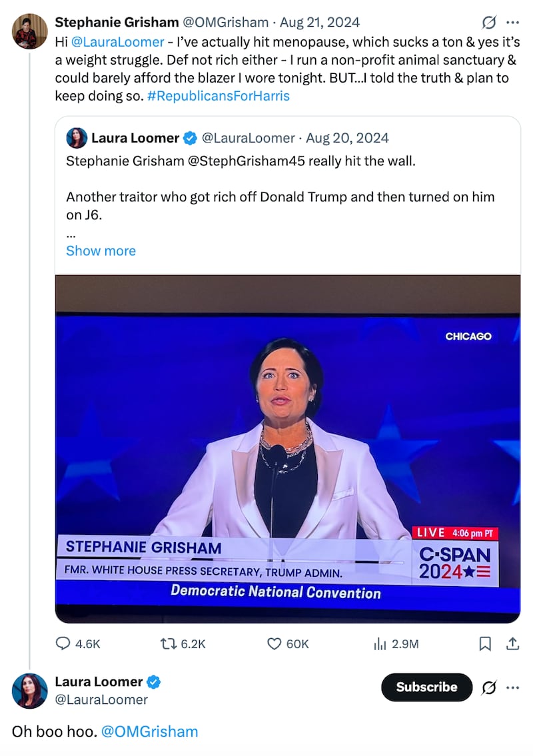The height and width of the screenshot is (756, 533).
Task: Open Grok icon on Grisham's tweet
Action: 488,23
